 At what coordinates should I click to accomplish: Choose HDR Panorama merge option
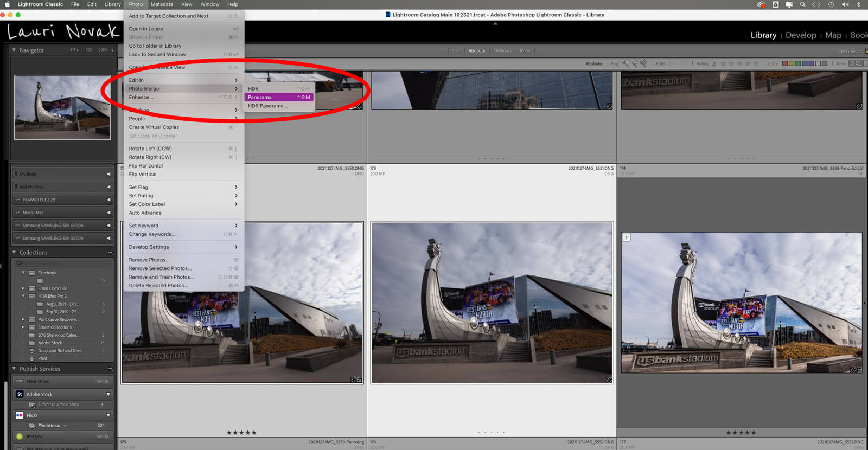[x=267, y=106]
